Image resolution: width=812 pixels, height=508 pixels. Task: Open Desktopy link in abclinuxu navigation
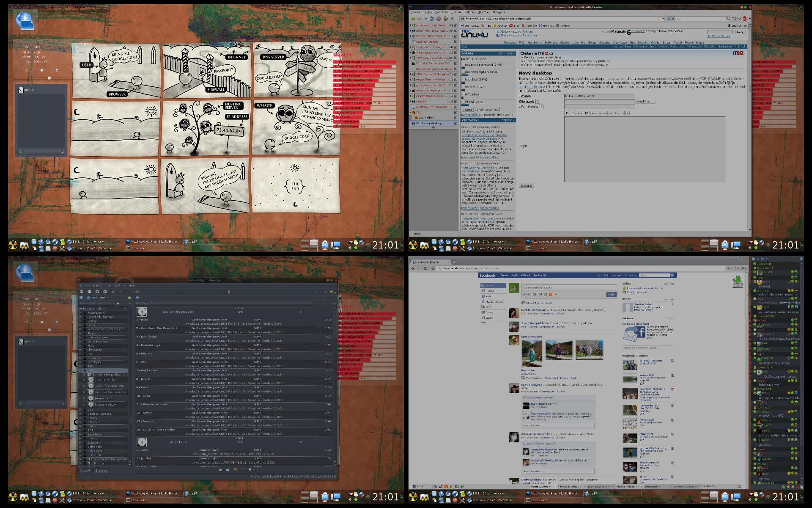(x=620, y=42)
